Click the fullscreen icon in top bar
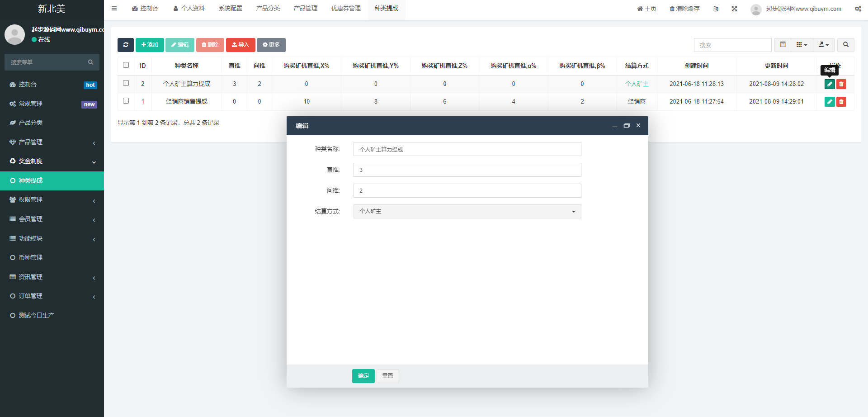The width and height of the screenshot is (868, 417). pyautogui.click(x=734, y=9)
